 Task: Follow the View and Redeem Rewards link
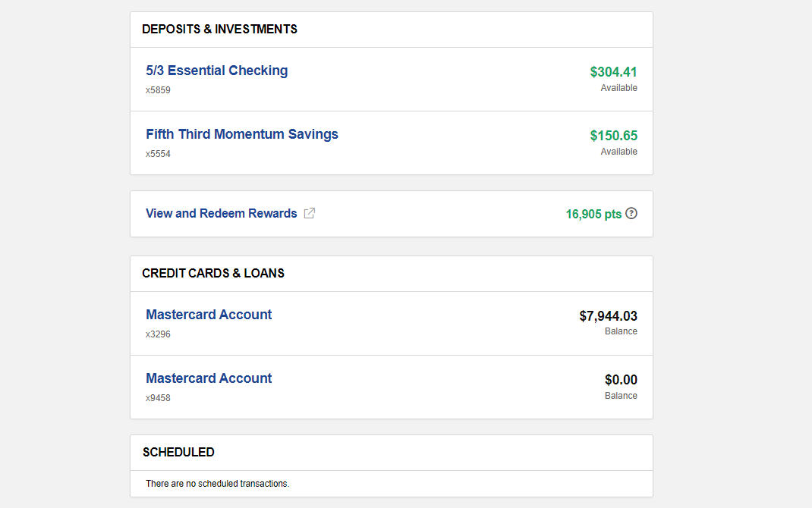pyautogui.click(x=221, y=213)
